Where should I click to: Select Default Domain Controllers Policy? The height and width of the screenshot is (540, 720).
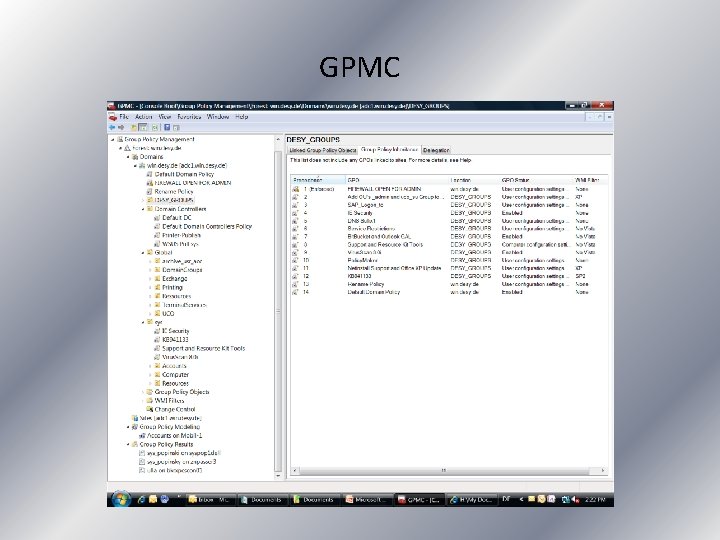[x=207, y=226]
